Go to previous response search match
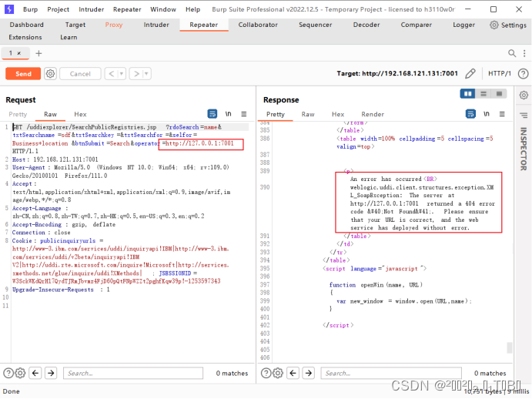The width and height of the screenshot is (532, 399). click(x=293, y=373)
